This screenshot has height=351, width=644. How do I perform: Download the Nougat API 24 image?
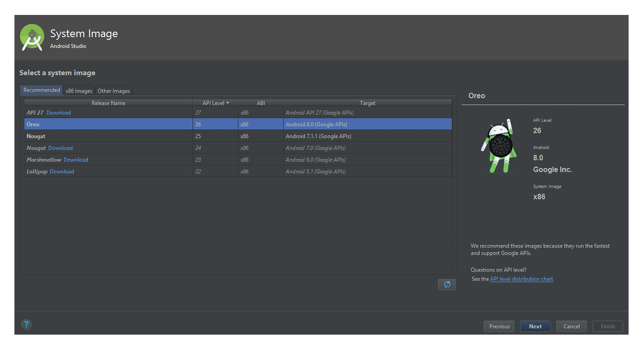point(61,148)
